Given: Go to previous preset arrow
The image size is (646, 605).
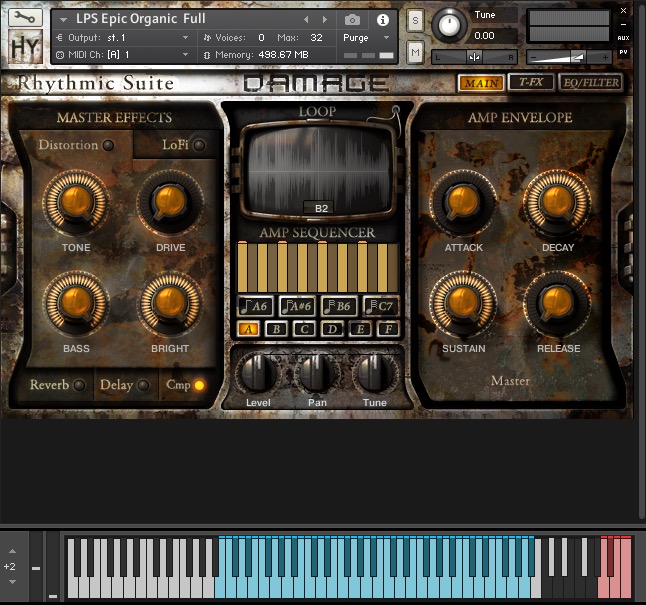Looking at the screenshot, I should click(306, 19).
